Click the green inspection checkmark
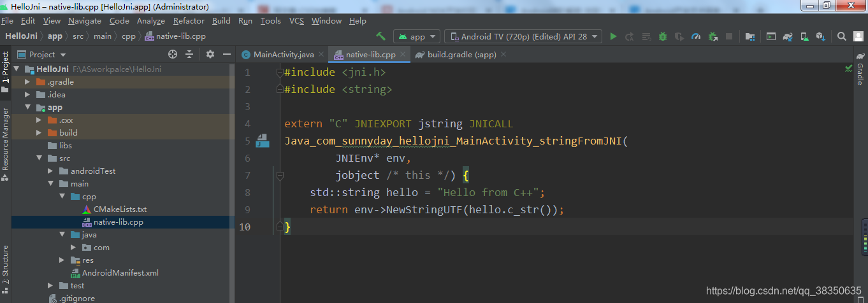Viewport: 868px width, 303px height. (848, 67)
